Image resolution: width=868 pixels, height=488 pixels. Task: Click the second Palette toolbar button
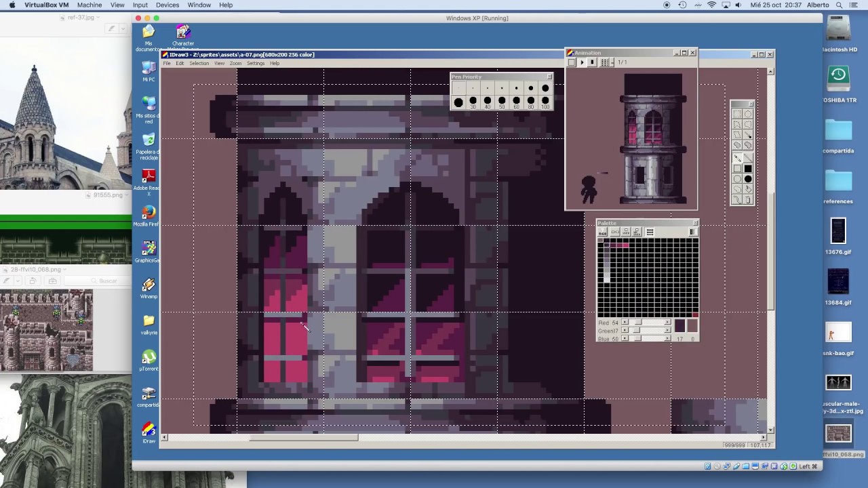615,232
